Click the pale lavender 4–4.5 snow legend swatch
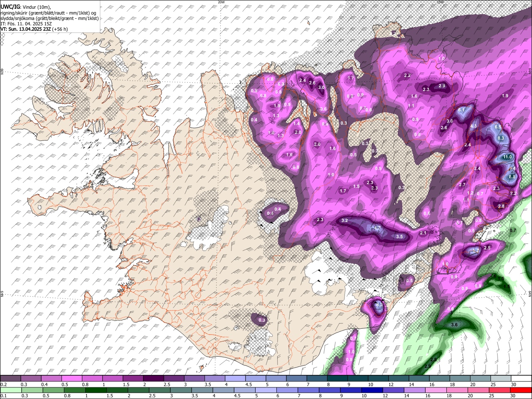This screenshot has width=532, height=399. [x=235, y=378]
